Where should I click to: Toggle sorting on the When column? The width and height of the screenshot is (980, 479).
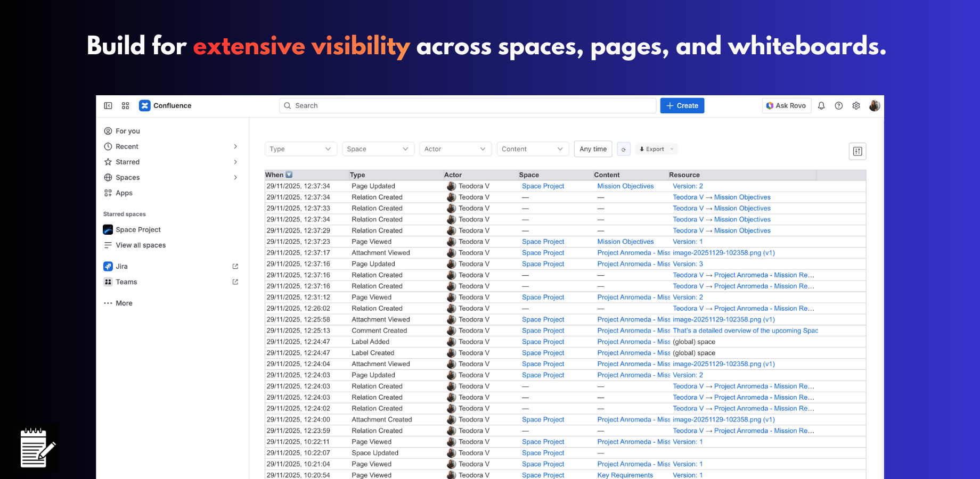pos(279,175)
